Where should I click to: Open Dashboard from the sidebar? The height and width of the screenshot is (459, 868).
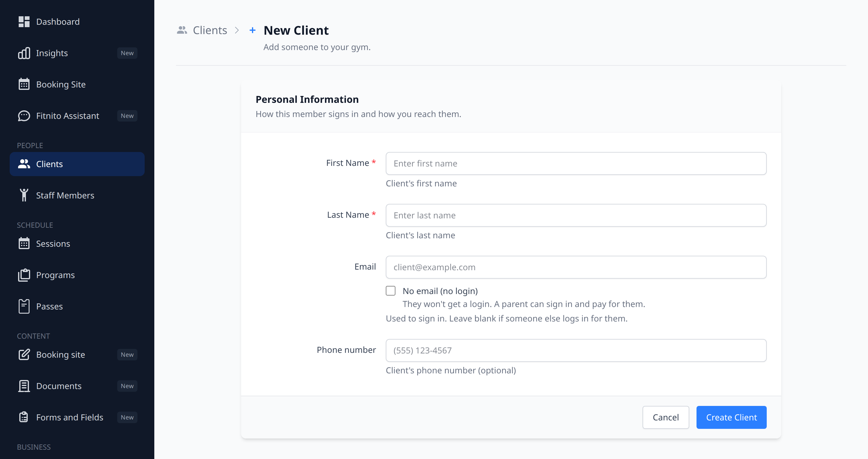click(77, 22)
